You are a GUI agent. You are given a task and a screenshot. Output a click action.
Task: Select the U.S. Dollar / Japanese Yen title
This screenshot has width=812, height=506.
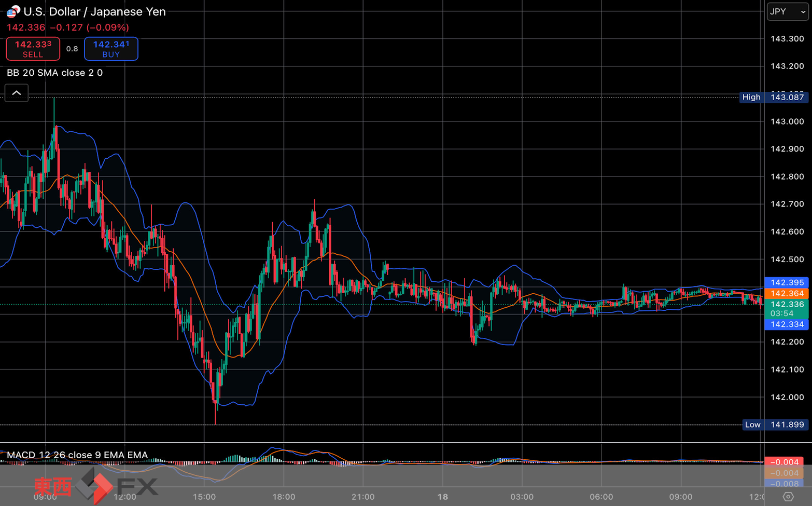[94, 11]
